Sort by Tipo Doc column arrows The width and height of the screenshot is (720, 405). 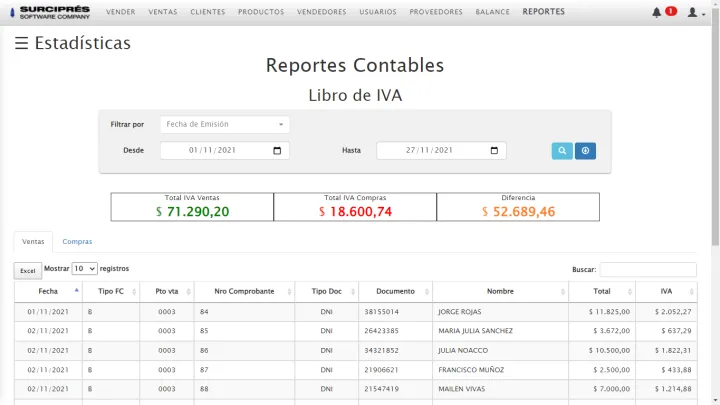pyautogui.click(x=353, y=292)
